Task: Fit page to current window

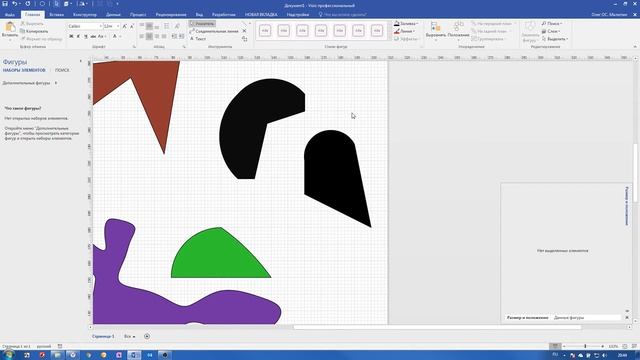Action: click(x=625, y=346)
